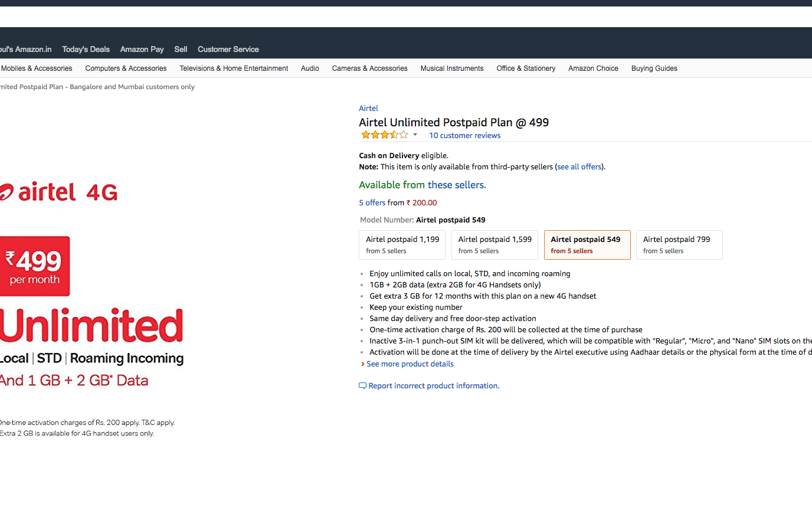Pick the Airtel postpaid 799 variant
The image size is (812, 507).
679,245
